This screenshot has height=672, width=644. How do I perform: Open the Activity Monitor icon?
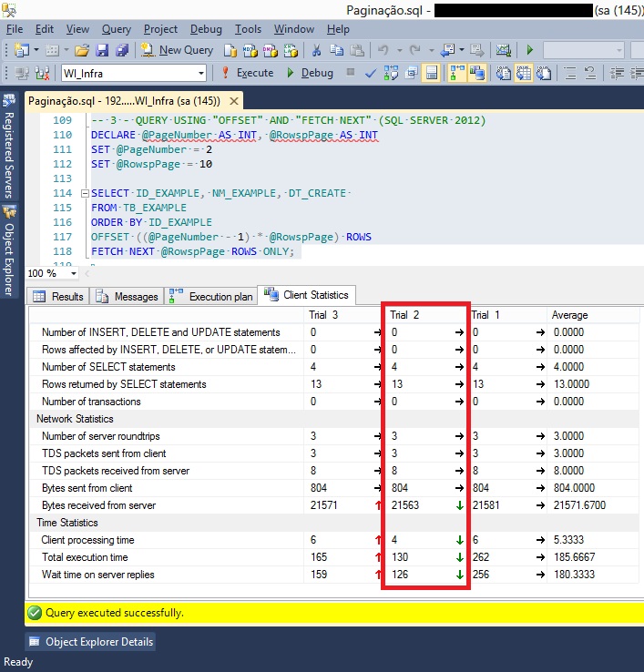tap(504, 50)
